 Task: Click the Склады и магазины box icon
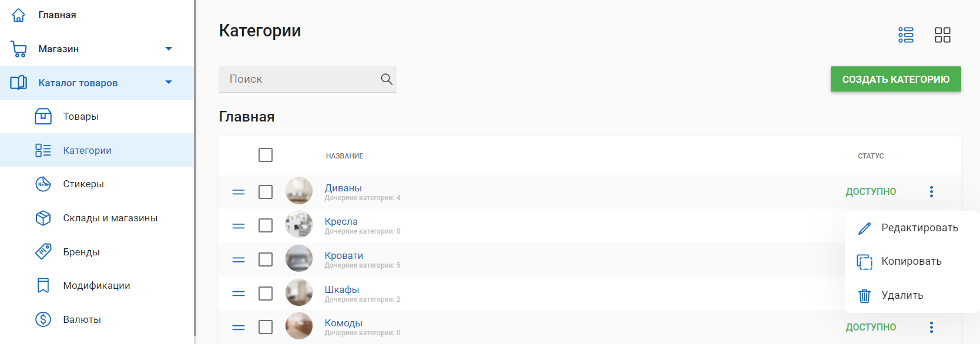[x=43, y=218]
